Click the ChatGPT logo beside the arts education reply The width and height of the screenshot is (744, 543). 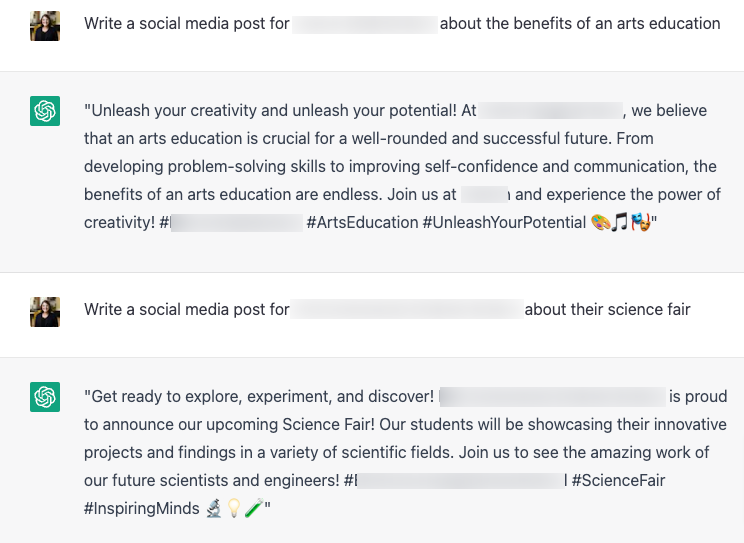click(45, 111)
